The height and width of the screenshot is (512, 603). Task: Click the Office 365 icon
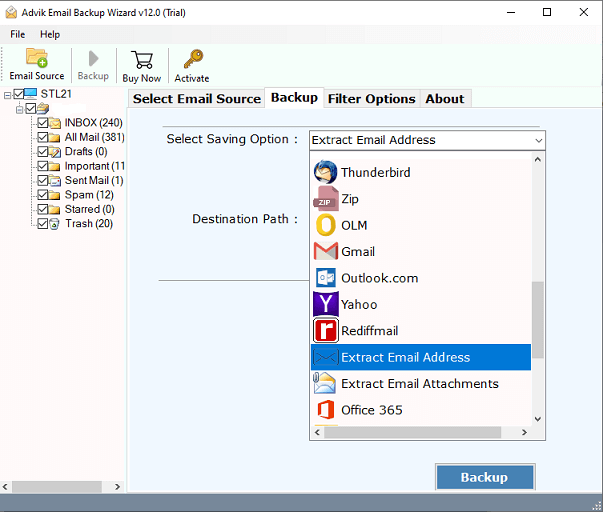click(325, 410)
